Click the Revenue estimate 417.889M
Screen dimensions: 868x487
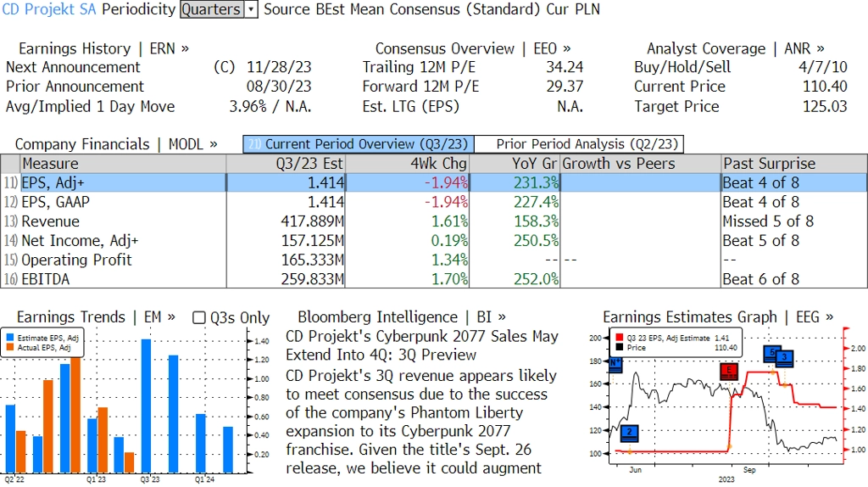[312, 221]
